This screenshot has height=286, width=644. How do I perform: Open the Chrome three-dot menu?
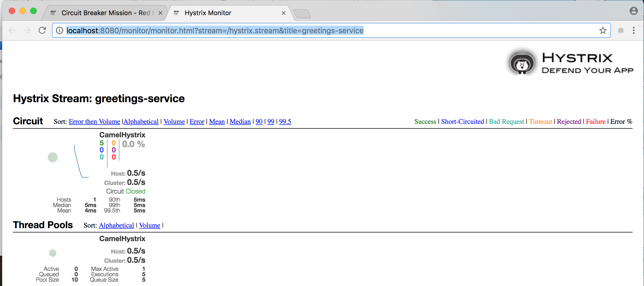click(633, 30)
